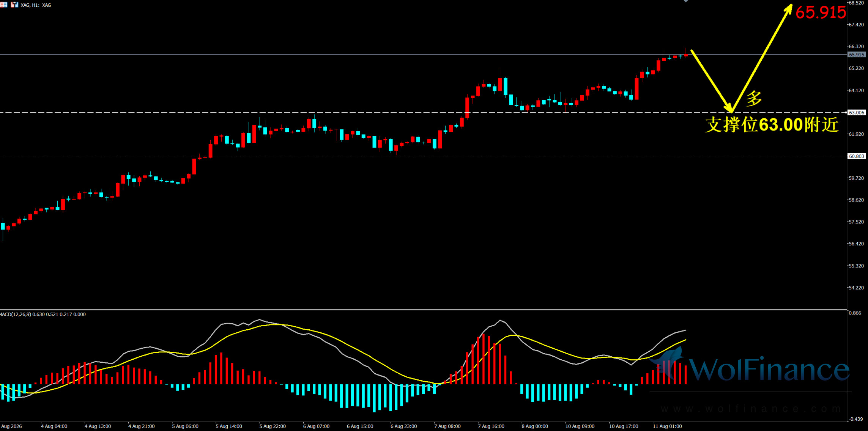Click the '5 Aug 22:00' time label
This screenshot has width=868, height=431.
[x=273, y=426]
